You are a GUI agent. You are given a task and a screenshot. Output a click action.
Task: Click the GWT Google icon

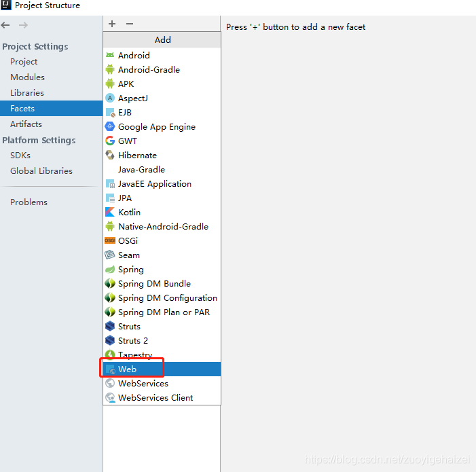click(110, 141)
